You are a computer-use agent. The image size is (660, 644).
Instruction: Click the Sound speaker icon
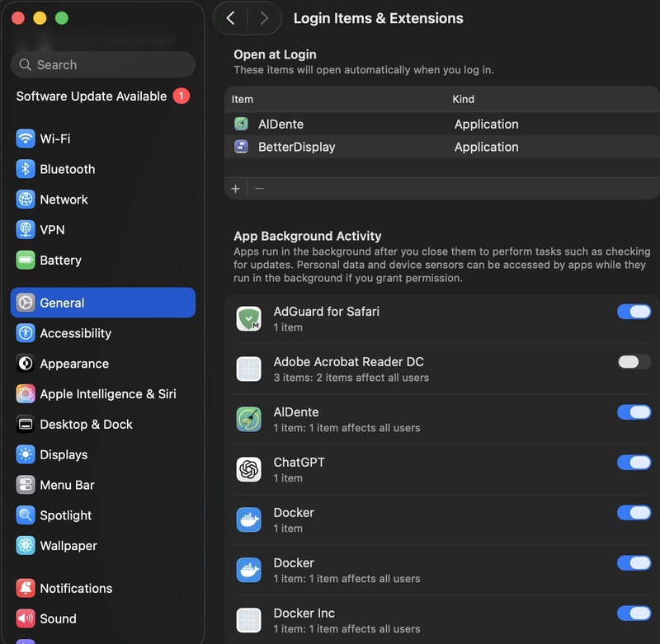point(26,618)
